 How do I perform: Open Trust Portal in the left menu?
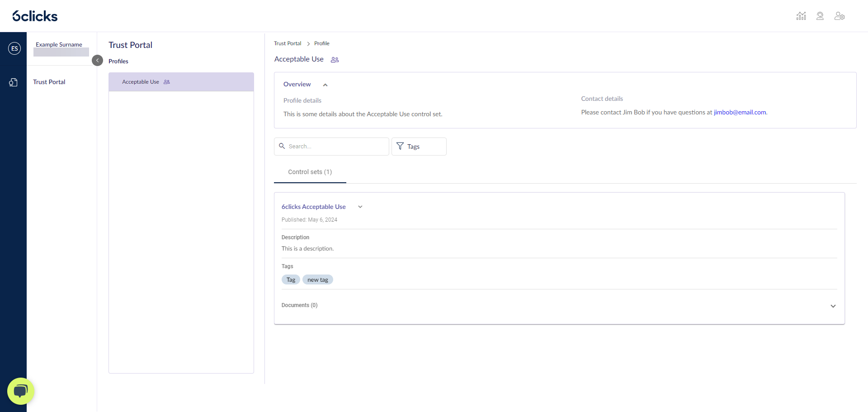point(49,82)
